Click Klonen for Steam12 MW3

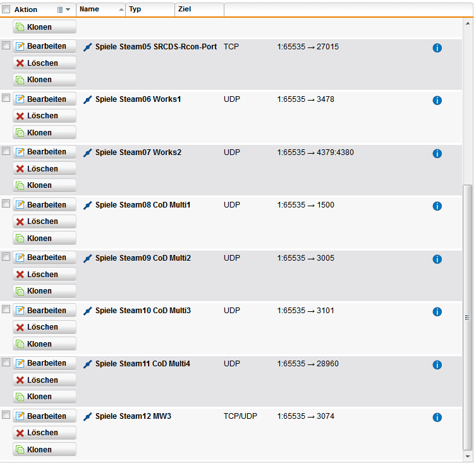click(x=44, y=450)
